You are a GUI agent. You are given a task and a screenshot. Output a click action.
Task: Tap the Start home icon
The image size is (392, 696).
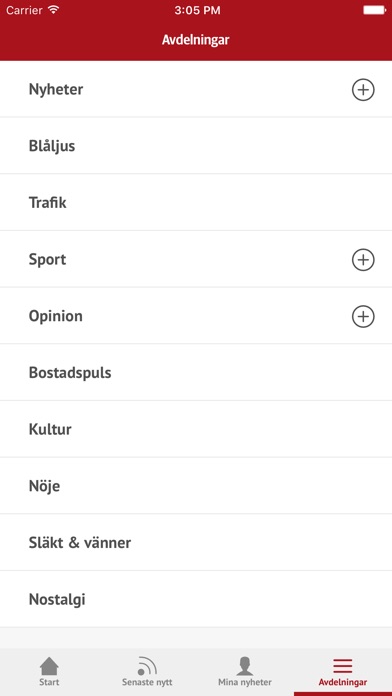49,666
